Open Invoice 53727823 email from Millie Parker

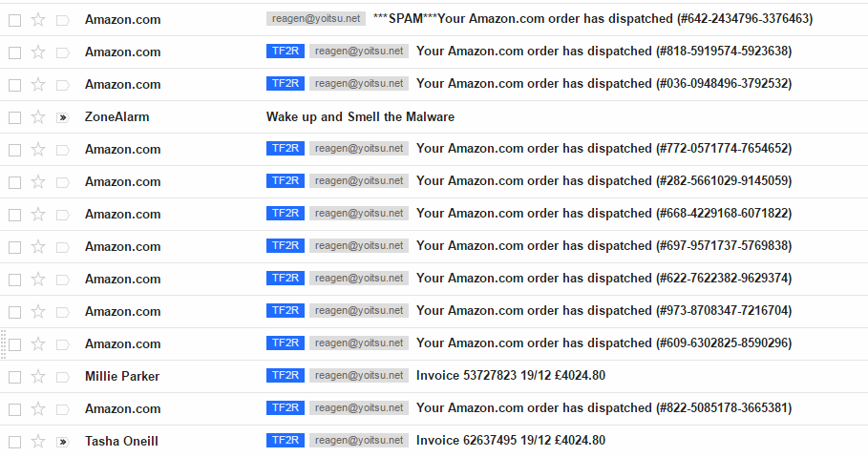(x=511, y=376)
